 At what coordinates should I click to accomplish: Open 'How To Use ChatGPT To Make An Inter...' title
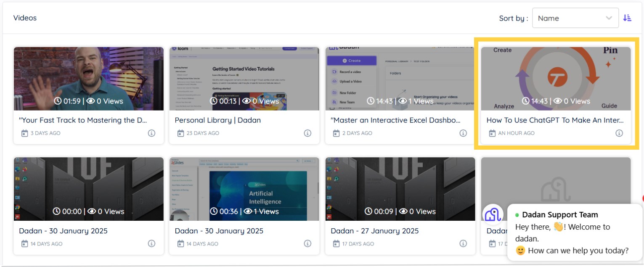click(555, 120)
